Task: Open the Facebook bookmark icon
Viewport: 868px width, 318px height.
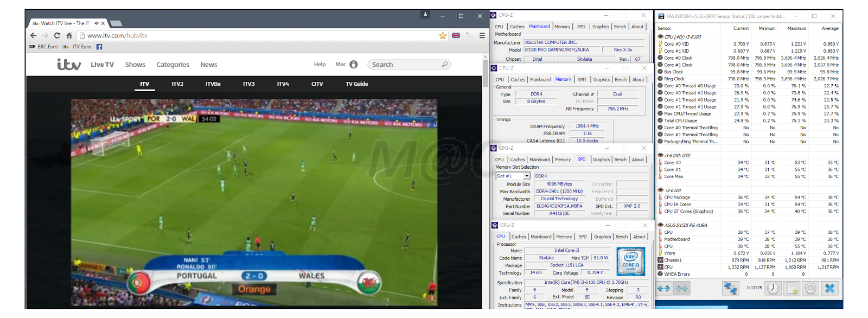Action: tap(99, 47)
